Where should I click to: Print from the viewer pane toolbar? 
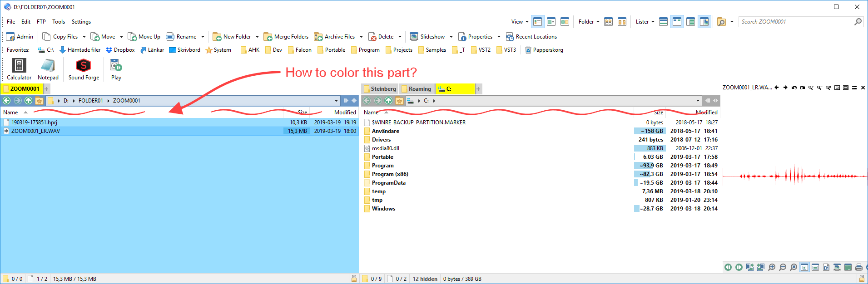858,267
